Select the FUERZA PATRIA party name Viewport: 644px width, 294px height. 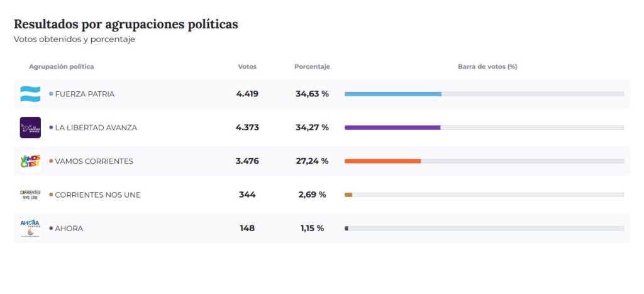click(x=85, y=94)
